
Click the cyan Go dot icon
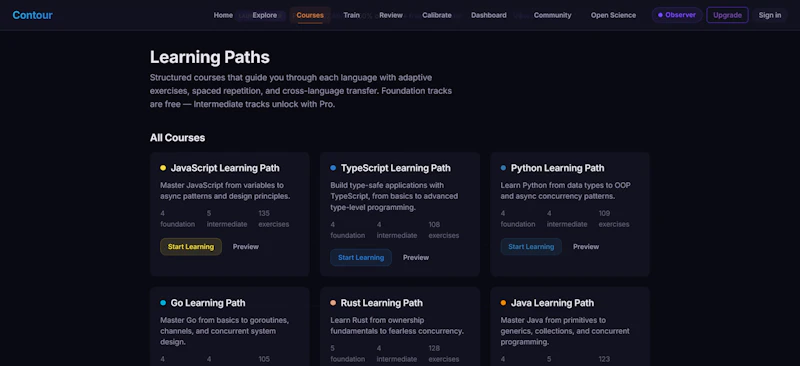163,303
